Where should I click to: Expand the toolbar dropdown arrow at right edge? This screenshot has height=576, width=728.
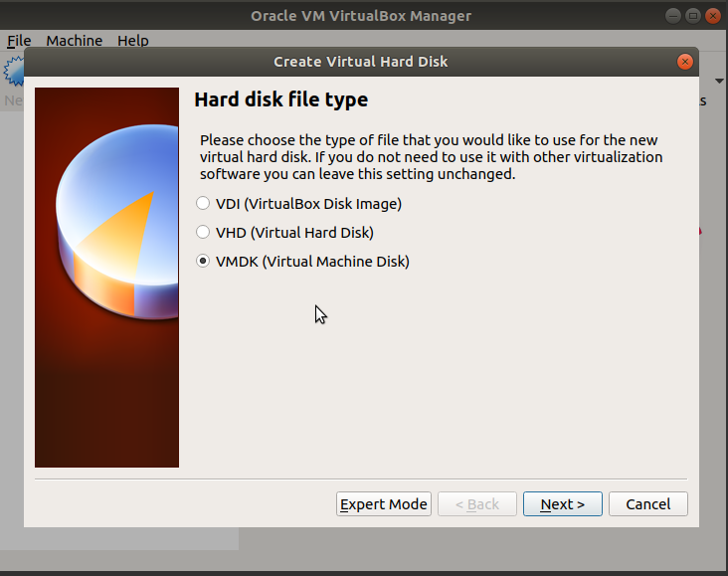[719, 80]
